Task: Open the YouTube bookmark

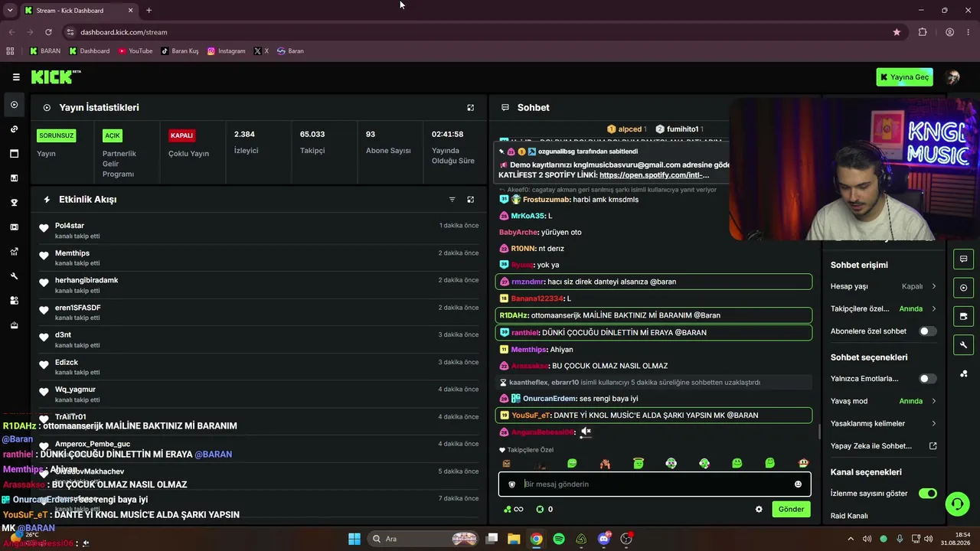Action: click(135, 51)
